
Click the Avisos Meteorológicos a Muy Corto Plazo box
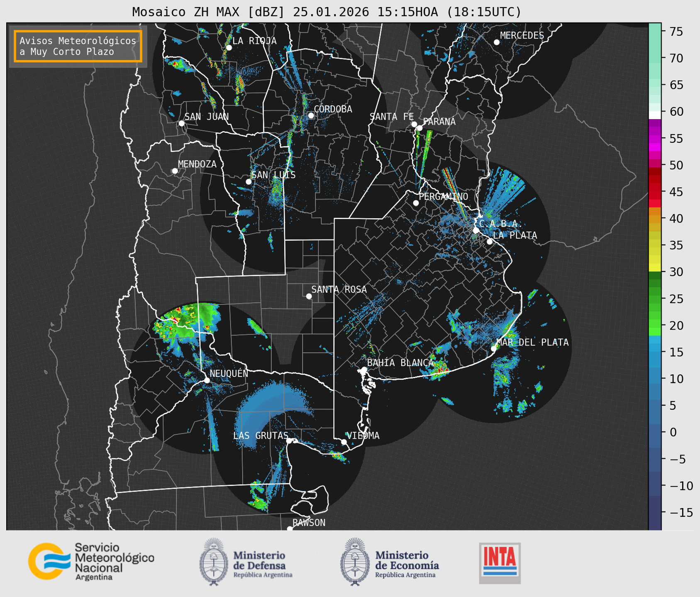(78, 46)
